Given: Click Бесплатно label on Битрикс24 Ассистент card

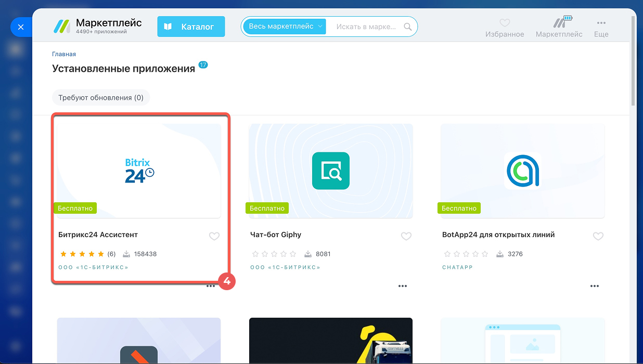Looking at the screenshot, I should tap(75, 208).
